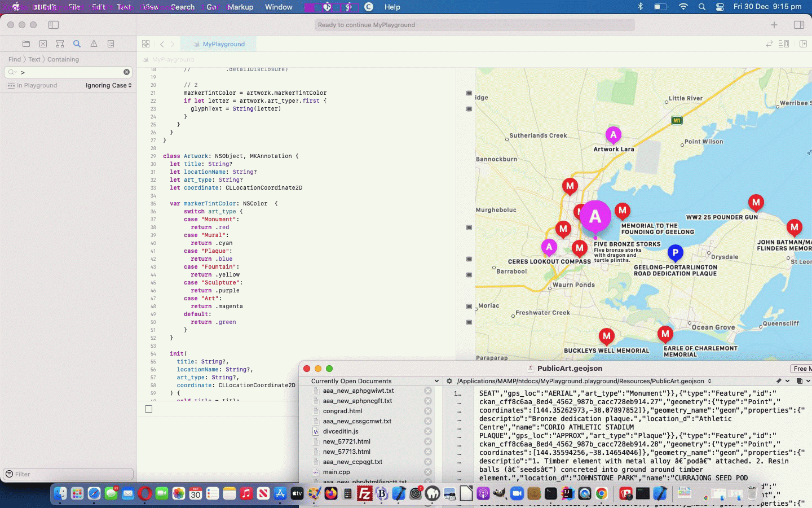The image size is (812, 508).
Task: Select the MyPlayground editor tab
Action: tap(223, 44)
